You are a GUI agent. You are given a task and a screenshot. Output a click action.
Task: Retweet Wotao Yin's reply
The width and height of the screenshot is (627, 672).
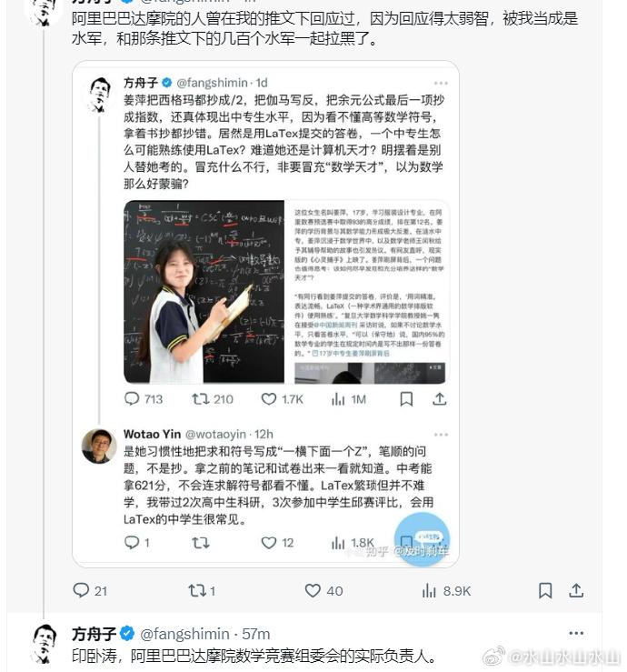[200, 543]
